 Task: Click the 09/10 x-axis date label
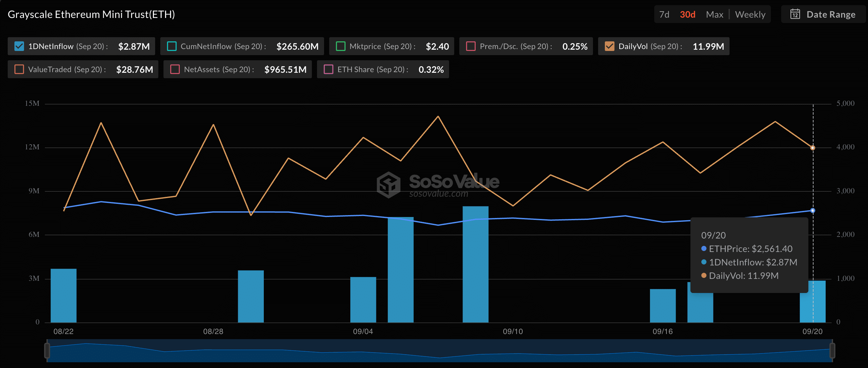pos(513,331)
